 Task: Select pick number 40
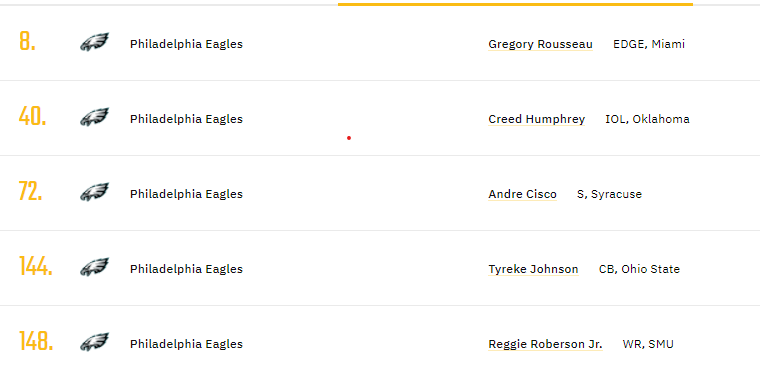click(32, 116)
